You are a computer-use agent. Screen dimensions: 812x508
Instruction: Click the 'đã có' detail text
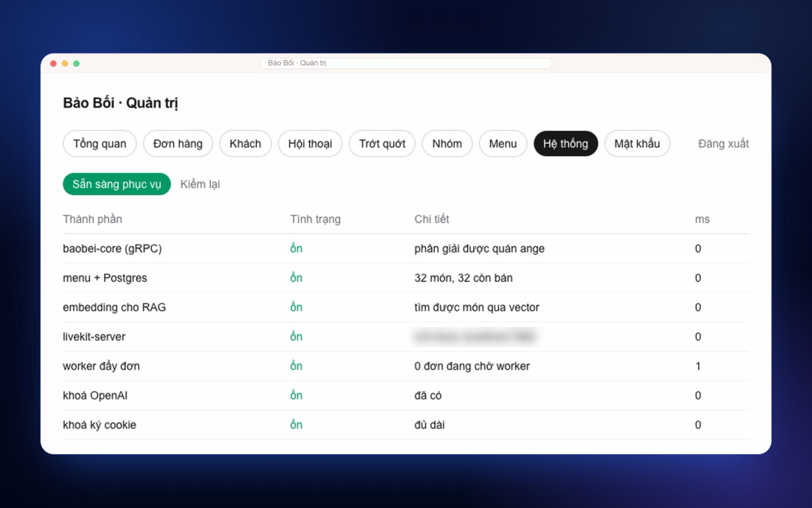click(x=428, y=395)
